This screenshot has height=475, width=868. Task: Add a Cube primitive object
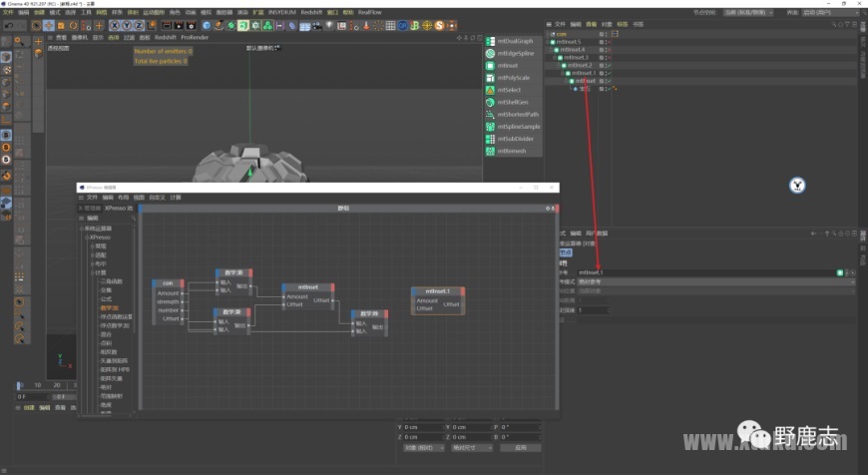(x=207, y=26)
